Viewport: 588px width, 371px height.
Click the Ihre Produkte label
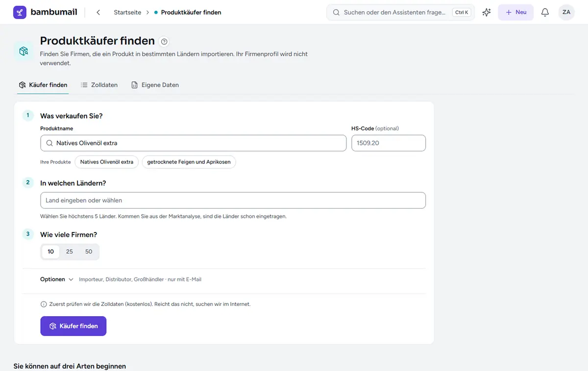coord(55,162)
